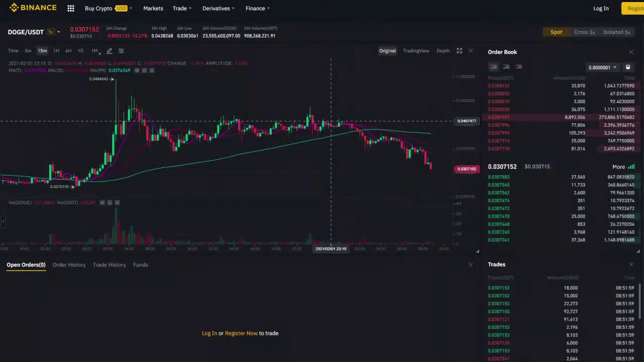644x362 pixels.
Task: Set chart interval to 5m
Action: pos(28,51)
